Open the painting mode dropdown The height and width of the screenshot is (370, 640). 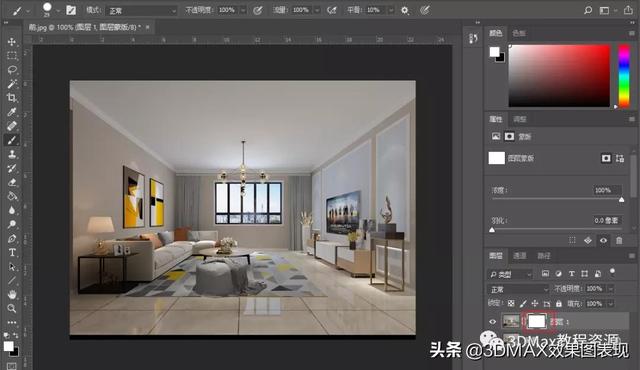pyautogui.click(x=141, y=11)
